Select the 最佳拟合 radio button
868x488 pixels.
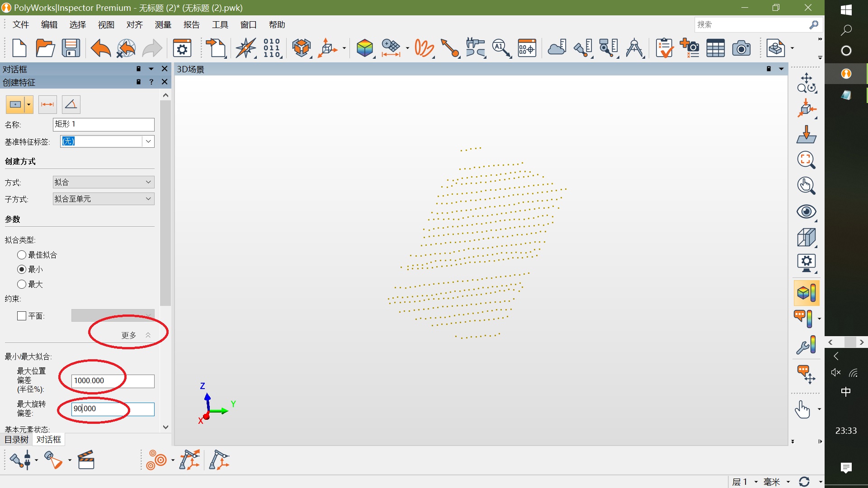coord(22,255)
